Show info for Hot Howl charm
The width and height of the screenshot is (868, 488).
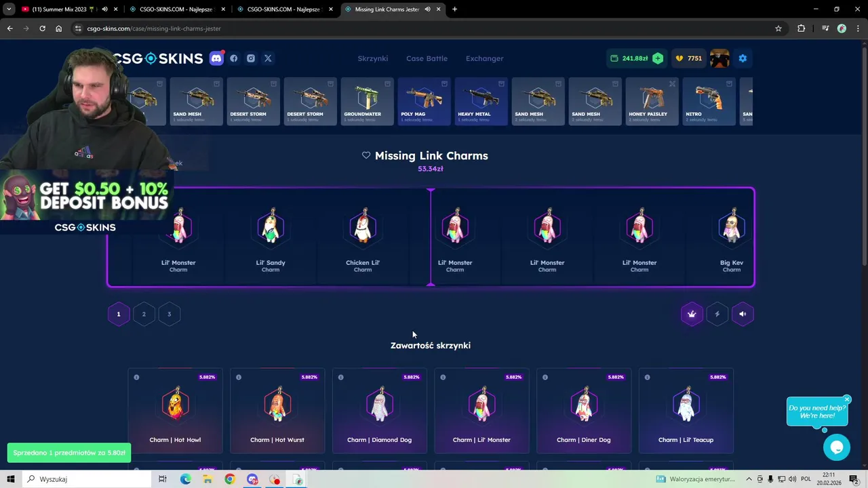[136, 378]
